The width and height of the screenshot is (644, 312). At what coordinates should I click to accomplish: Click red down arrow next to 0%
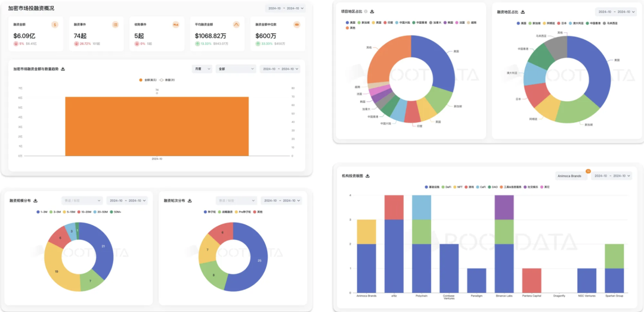(x=137, y=43)
